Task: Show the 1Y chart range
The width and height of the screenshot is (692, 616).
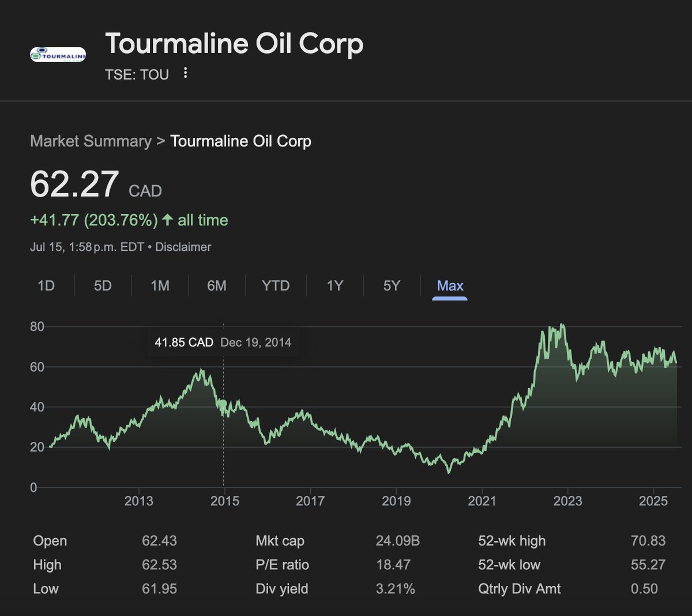Action: (x=335, y=286)
